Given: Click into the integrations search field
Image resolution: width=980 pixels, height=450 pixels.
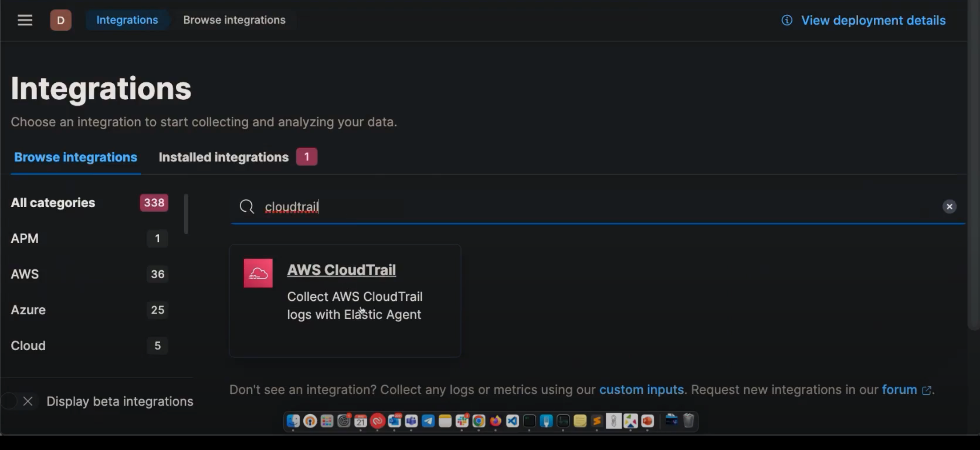Looking at the screenshot, I should coord(571,207).
